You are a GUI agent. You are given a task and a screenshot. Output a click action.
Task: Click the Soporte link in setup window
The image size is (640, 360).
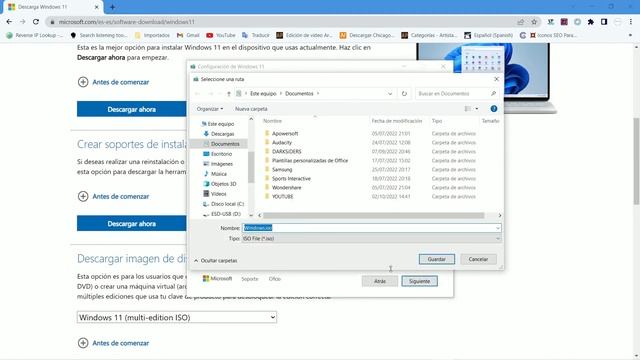click(249, 279)
